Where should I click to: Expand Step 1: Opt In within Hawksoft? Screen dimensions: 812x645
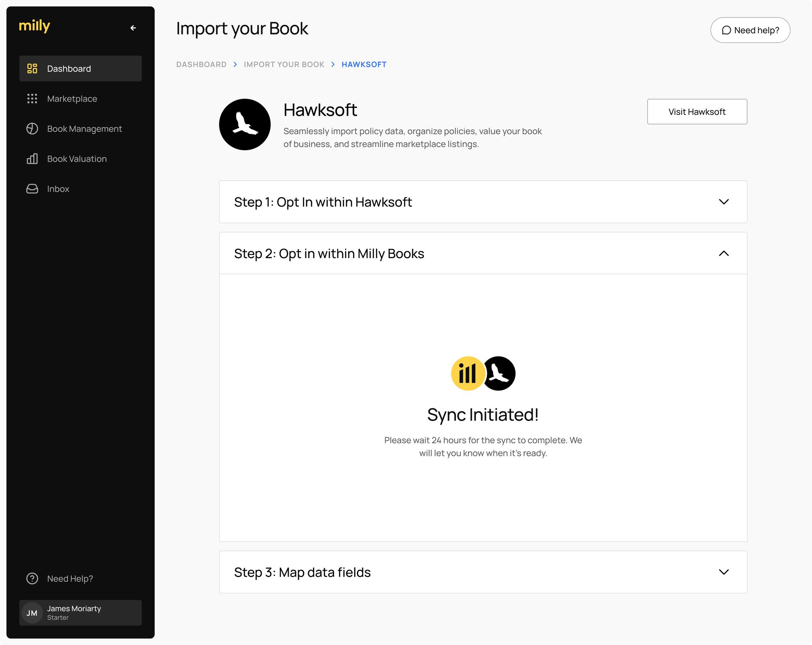[x=724, y=202]
